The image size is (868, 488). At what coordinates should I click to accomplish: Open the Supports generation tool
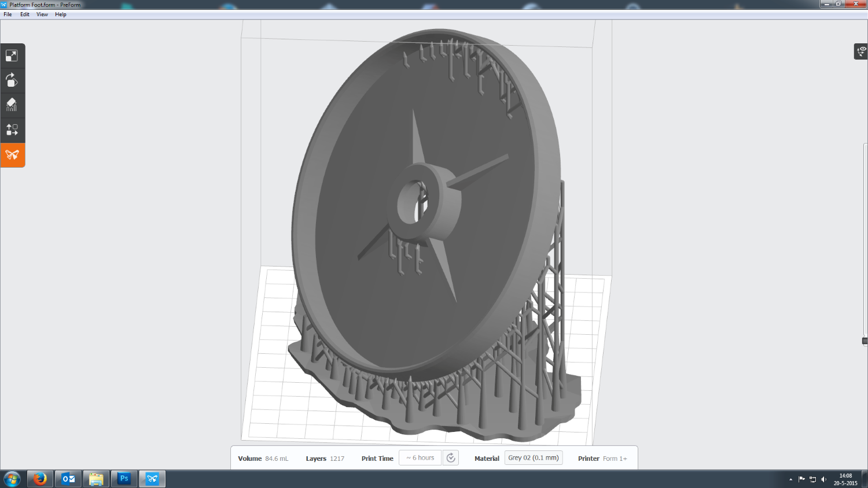[x=12, y=105]
